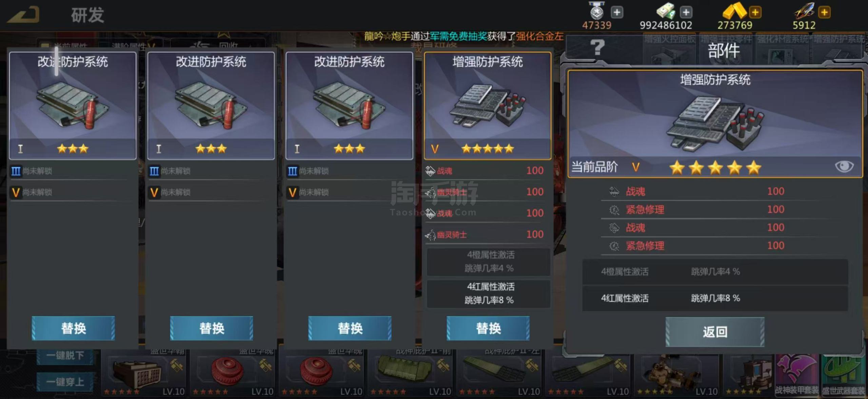Click the 一键脱下 button
The image size is (868, 399).
click(x=65, y=356)
